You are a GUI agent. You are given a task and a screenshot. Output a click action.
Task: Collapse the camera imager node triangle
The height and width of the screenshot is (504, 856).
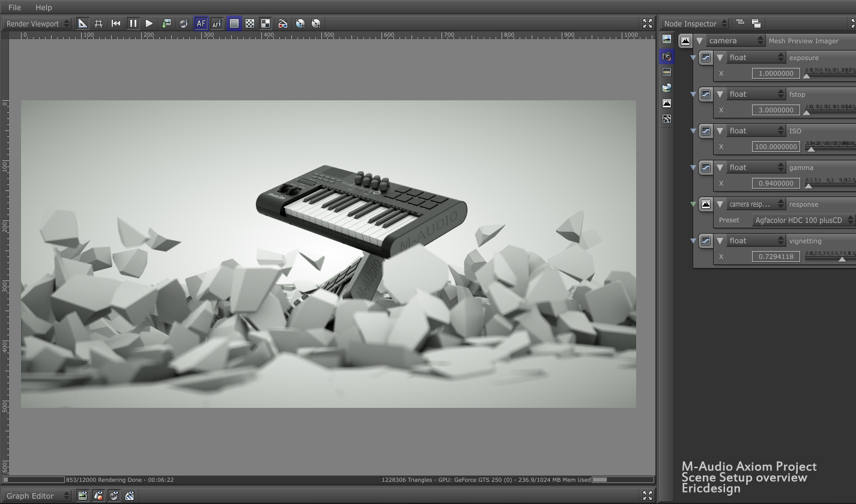point(700,41)
